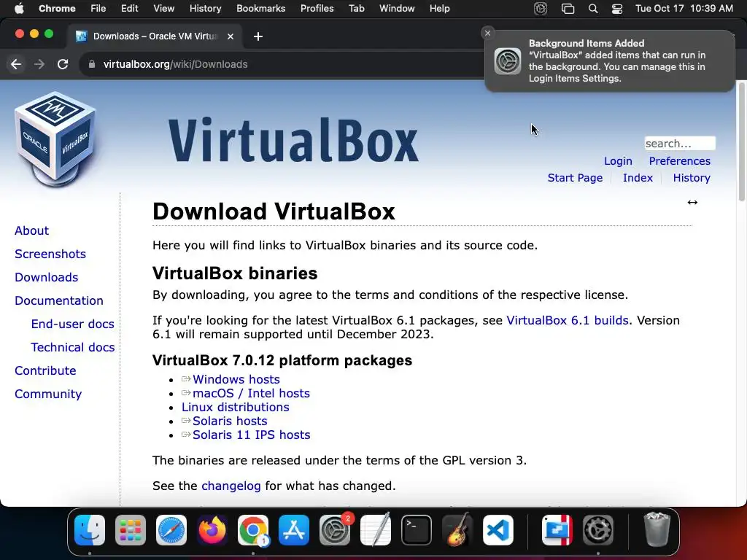Open the Apple menu

pyautogui.click(x=19, y=9)
